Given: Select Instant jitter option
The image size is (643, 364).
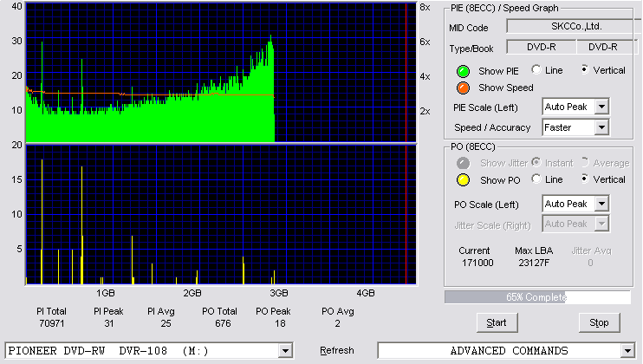Looking at the screenshot, I should click(536, 162).
